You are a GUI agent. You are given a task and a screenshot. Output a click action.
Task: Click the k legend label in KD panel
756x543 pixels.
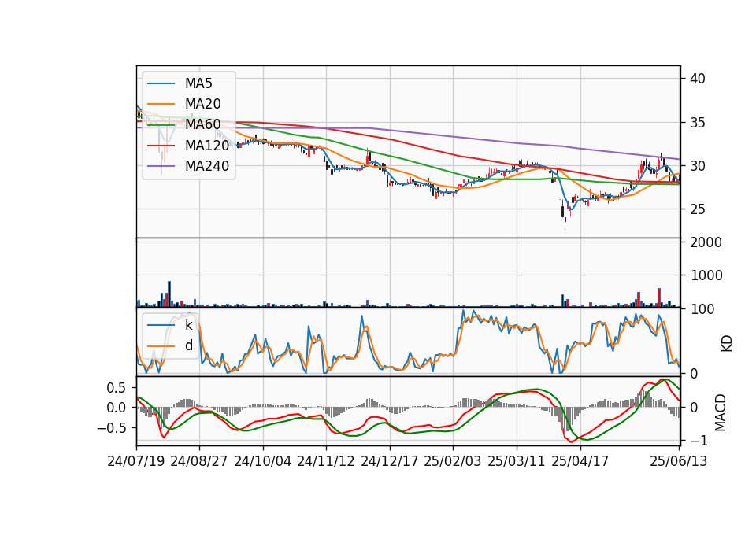pos(188,325)
